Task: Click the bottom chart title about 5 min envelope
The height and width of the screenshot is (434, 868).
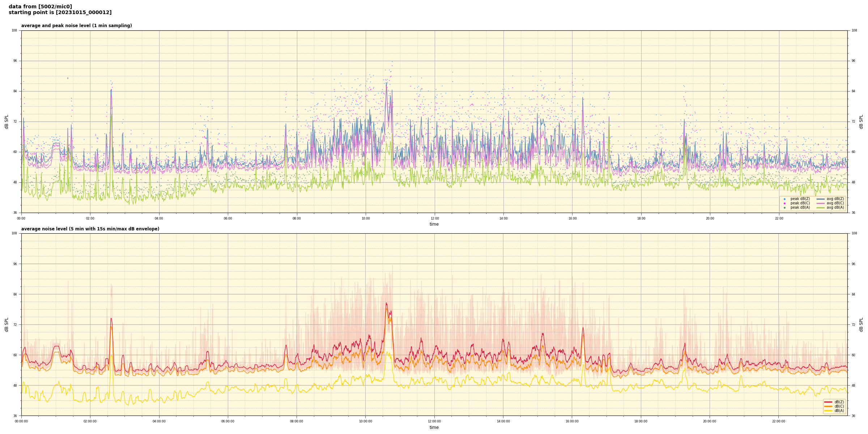Action: (90, 229)
